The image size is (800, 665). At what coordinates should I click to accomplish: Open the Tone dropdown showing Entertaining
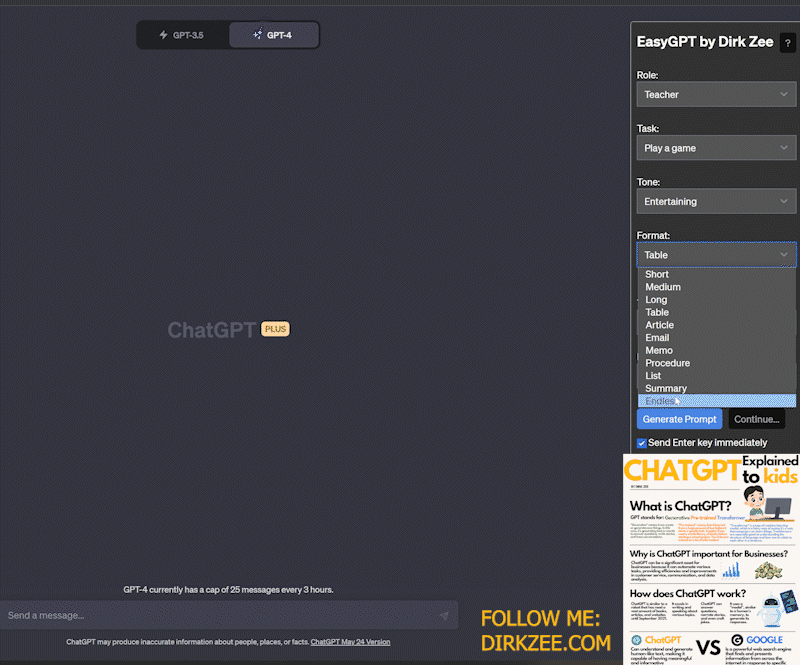(716, 202)
